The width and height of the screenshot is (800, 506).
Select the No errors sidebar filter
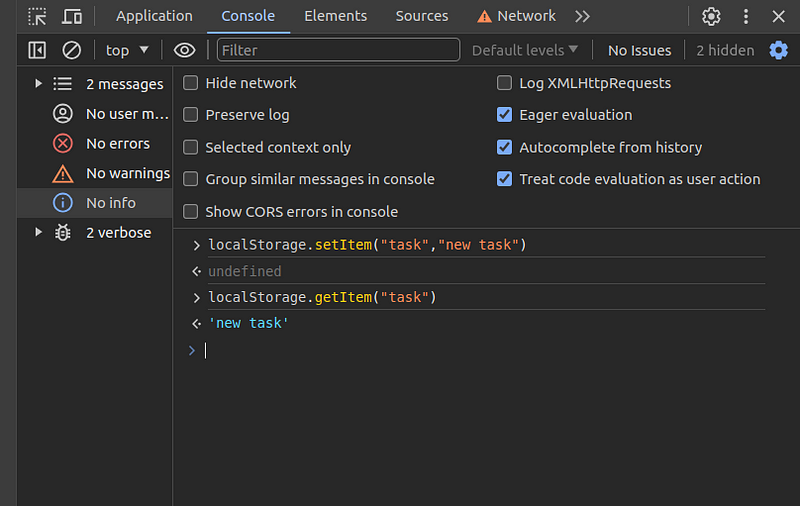pos(117,143)
